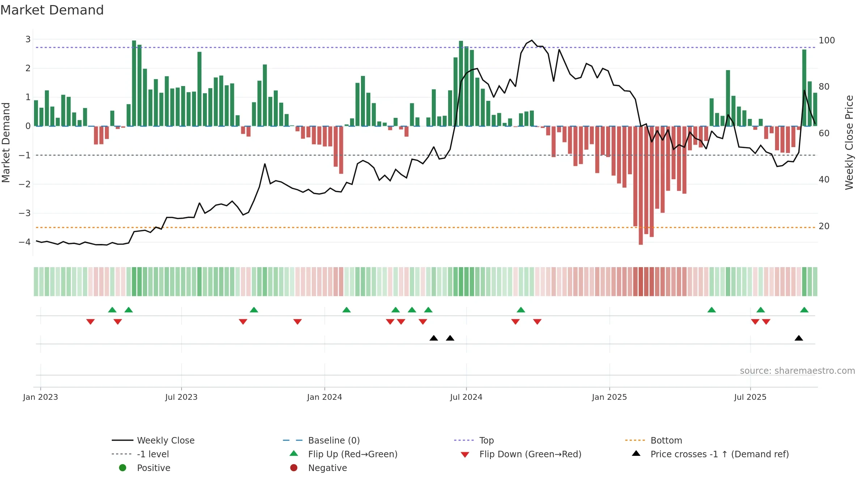868x488 pixels.
Task: Click the dark green heat strip segment at far right
Action: [x=804, y=282]
